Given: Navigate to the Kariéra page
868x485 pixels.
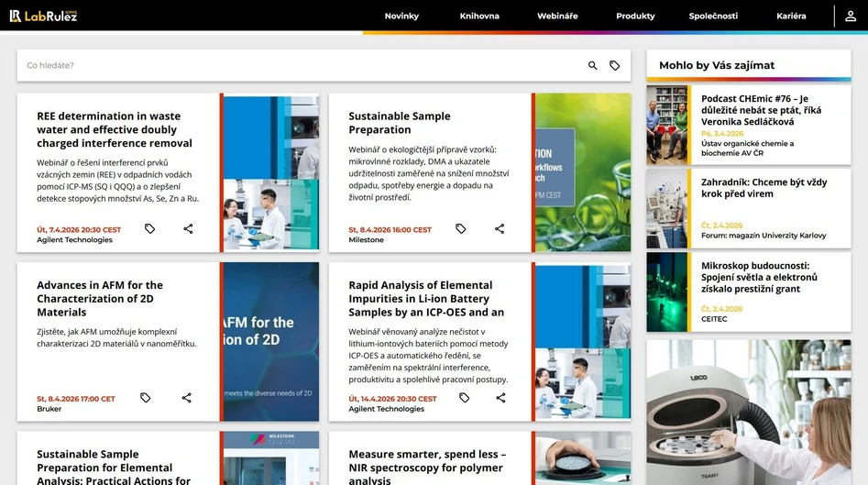Looking at the screenshot, I should (x=791, y=17).
